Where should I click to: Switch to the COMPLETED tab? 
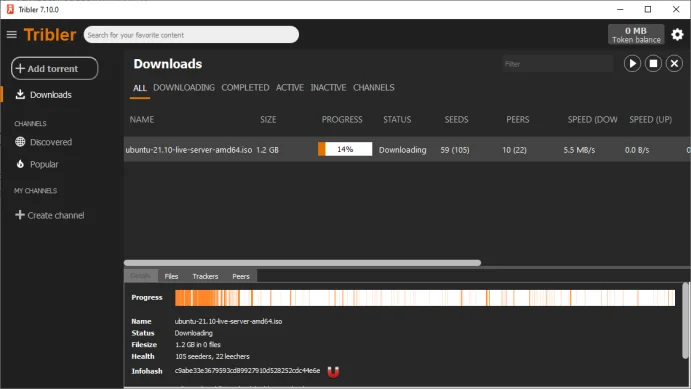[x=245, y=88]
